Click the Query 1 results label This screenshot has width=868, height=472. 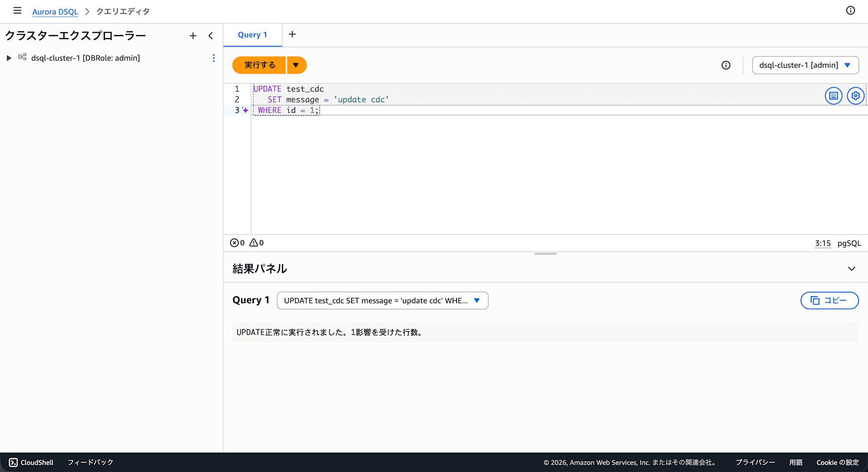pyautogui.click(x=251, y=300)
